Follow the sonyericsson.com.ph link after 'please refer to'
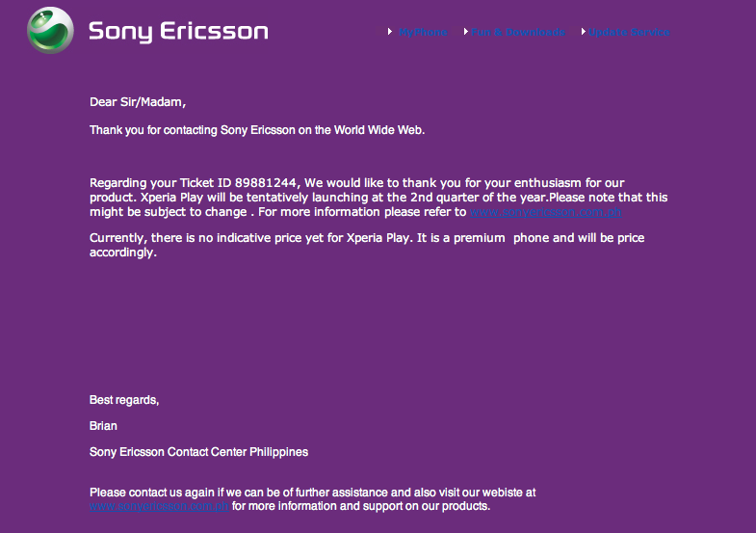 pos(545,212)
